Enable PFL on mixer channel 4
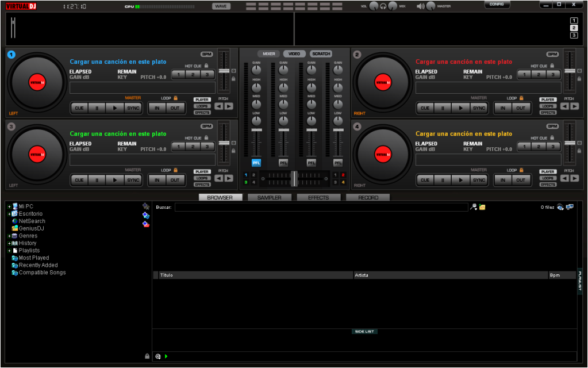 coord(338,163)
